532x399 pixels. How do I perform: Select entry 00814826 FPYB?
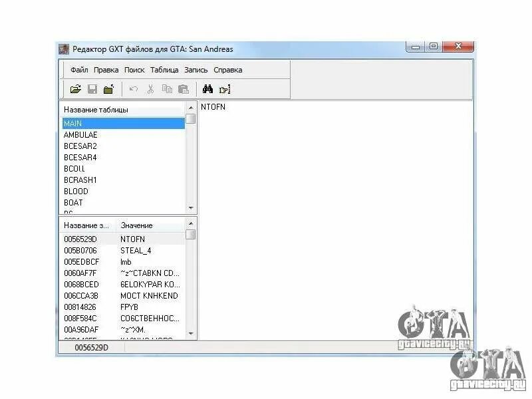point(124,307)
